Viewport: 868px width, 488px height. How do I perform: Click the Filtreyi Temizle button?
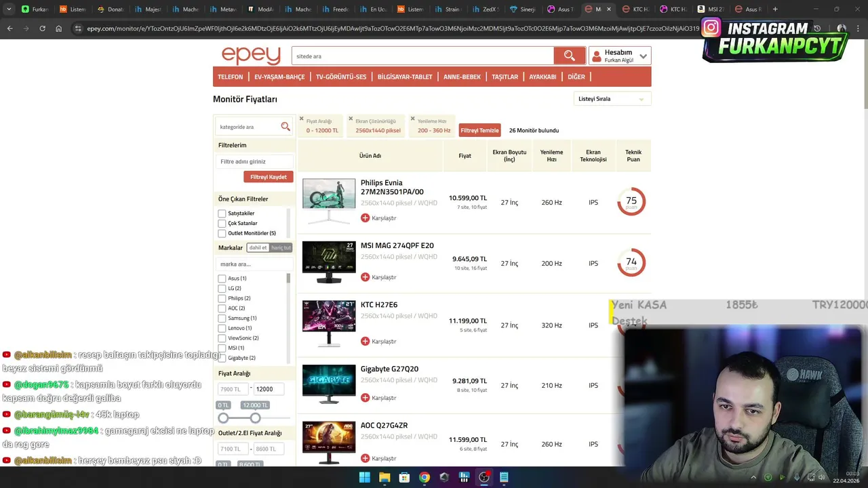[x=479, y=130]
